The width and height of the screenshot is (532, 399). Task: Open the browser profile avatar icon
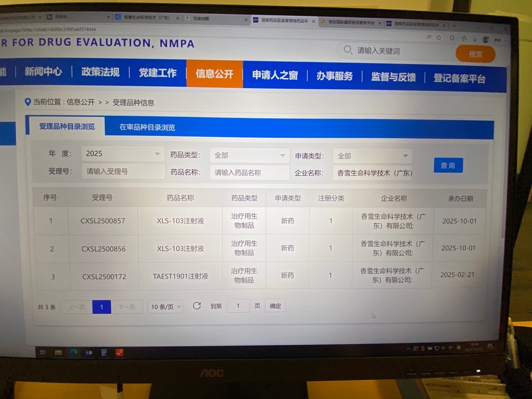click(x=486, y=39)
